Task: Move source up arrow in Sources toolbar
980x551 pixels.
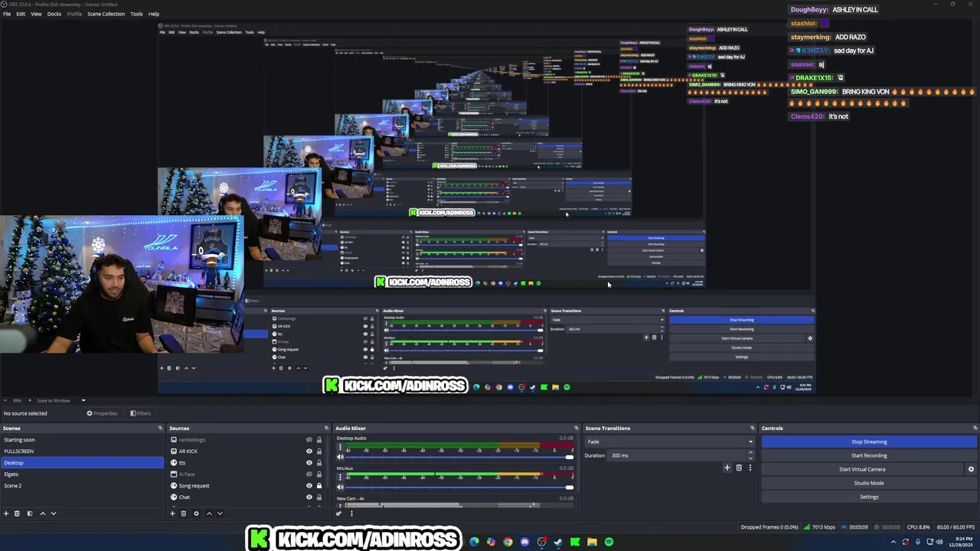Action: pos(208,514)
